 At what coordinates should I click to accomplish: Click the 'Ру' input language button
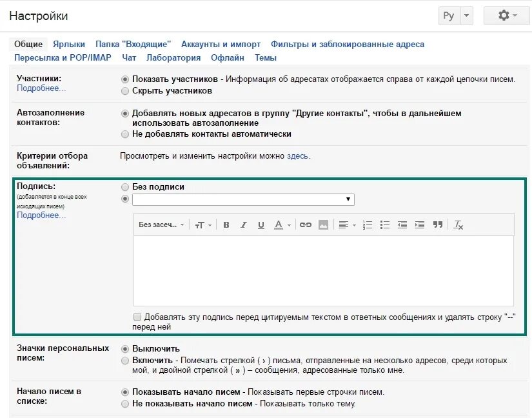449,15
